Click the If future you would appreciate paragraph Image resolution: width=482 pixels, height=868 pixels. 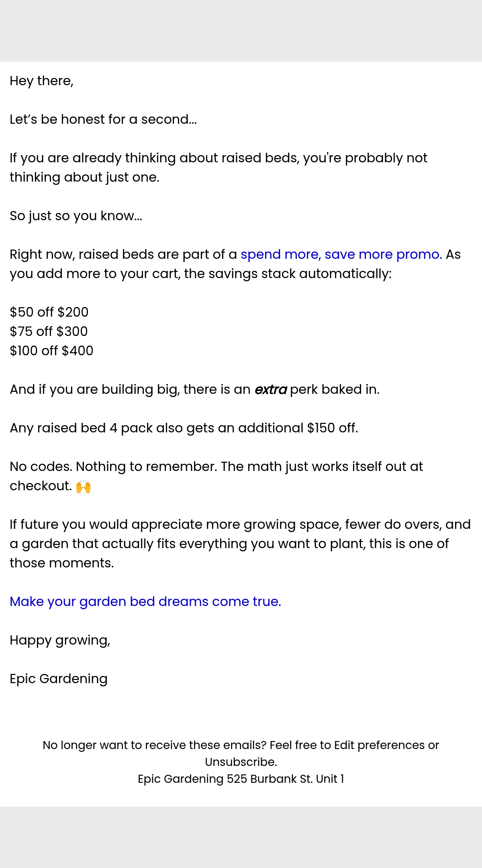point(240,544)
